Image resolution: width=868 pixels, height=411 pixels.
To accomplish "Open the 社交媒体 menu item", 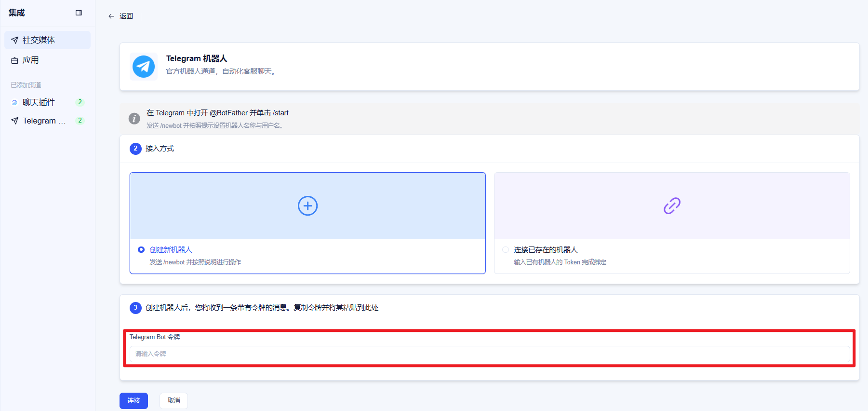I will tap(48, 40).
